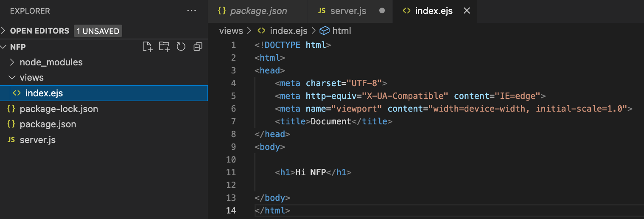
Task: Click the html breadcrumb segment
Action: (342, 31)
